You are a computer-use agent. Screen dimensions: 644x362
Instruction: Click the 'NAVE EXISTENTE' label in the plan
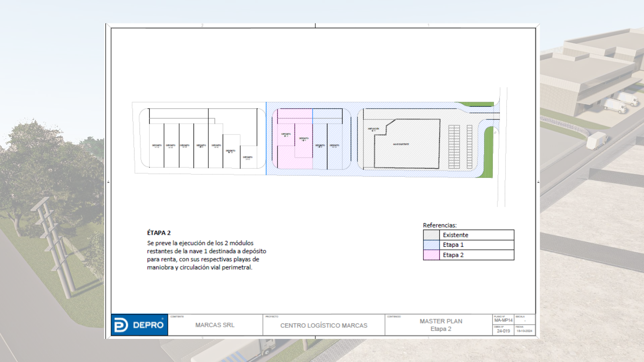[401, 144]
